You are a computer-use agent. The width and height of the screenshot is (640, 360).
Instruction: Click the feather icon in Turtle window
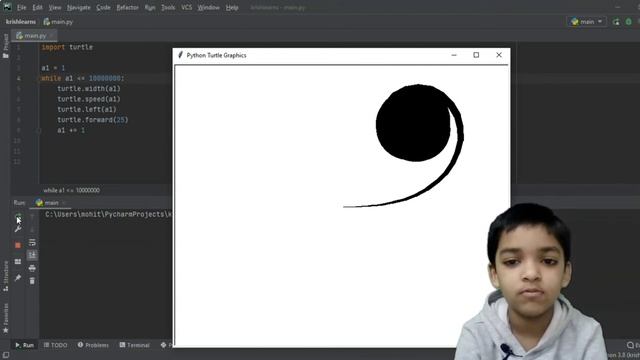coord(180,55)
